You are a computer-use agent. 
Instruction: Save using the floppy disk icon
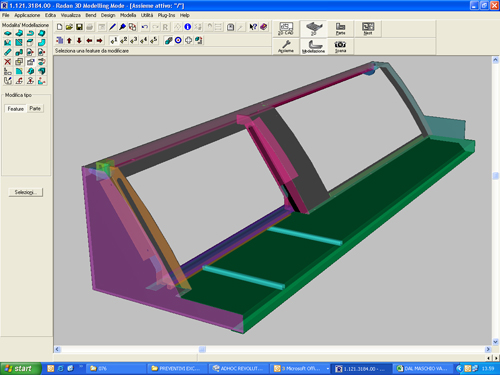point(79,27)
